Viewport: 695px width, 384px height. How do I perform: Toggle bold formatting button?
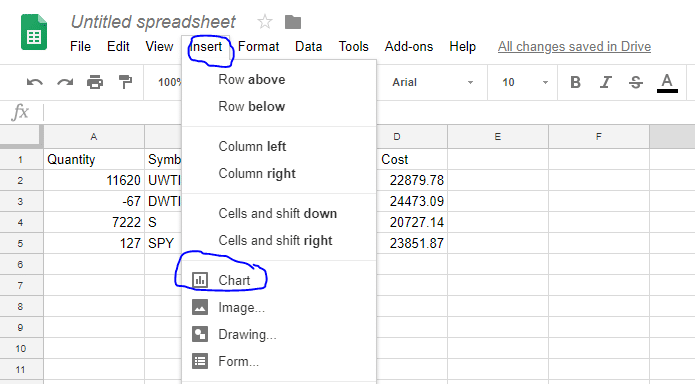coord(575,82)
